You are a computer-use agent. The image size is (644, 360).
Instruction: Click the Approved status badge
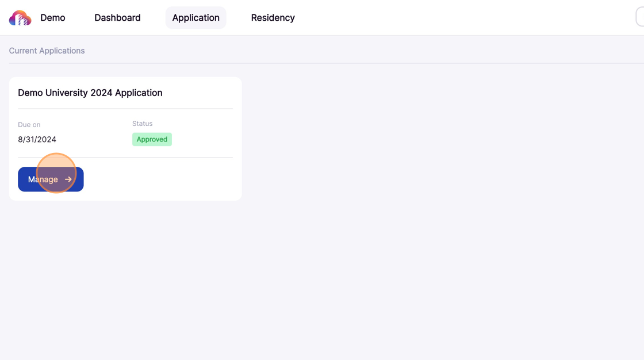click(x=152, y=139)
